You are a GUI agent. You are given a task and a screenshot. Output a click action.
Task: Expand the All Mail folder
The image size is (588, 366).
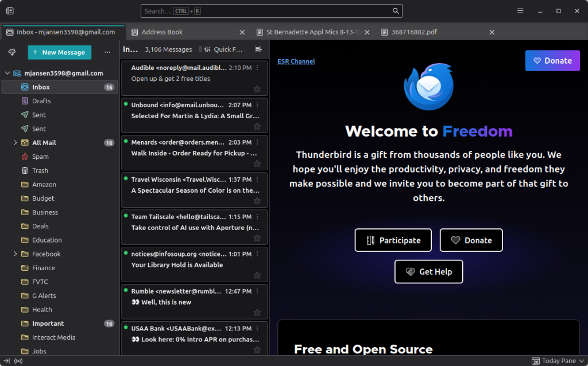15,142
